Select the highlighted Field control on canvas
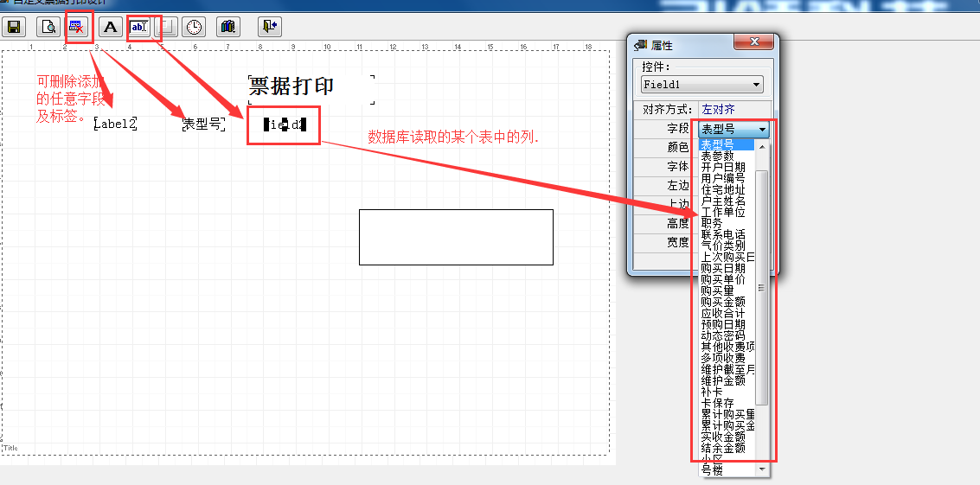This screenshot has height=485, width=980. pyautogui.click(x=285, y=125)
